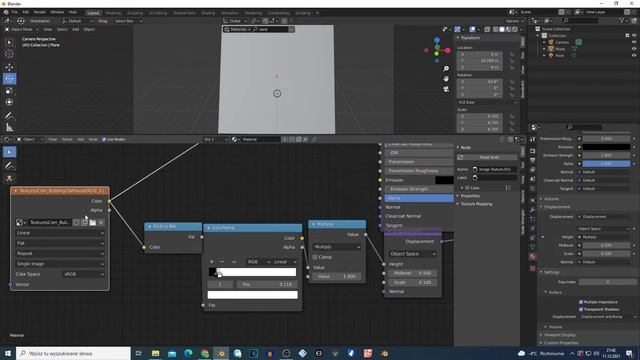640x360 pixels.
Task: Open the Object Mode selector
Action: point(21,29)
